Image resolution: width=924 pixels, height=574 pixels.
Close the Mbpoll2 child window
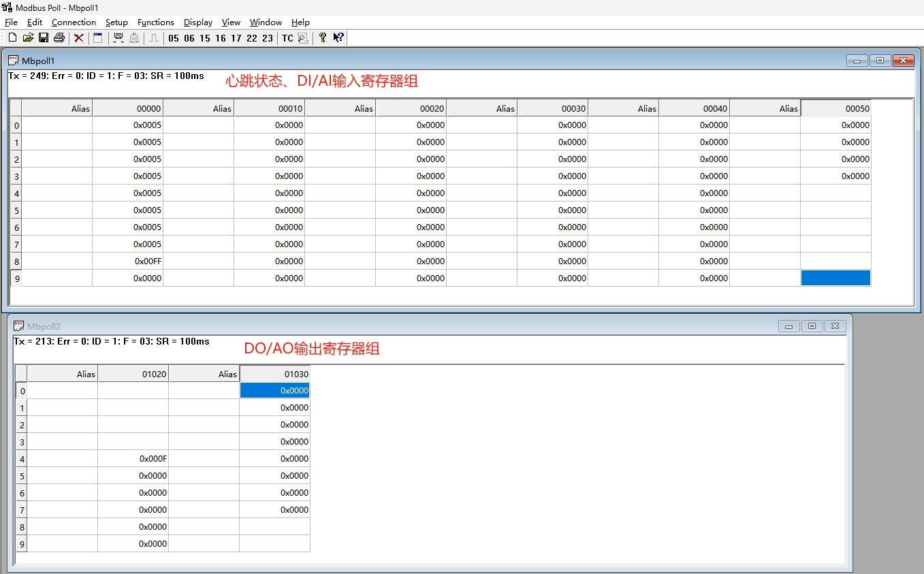[x=835, y=326]
